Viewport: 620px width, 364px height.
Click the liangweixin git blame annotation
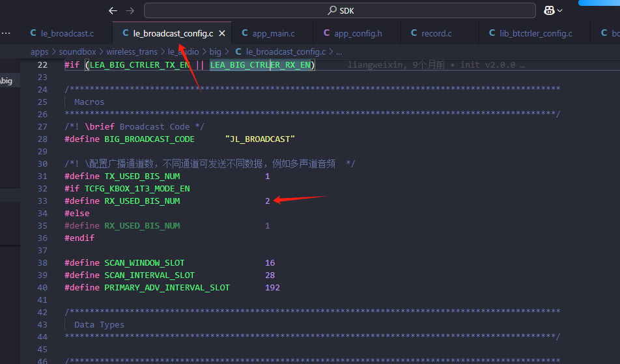click(x=436, y=65)
